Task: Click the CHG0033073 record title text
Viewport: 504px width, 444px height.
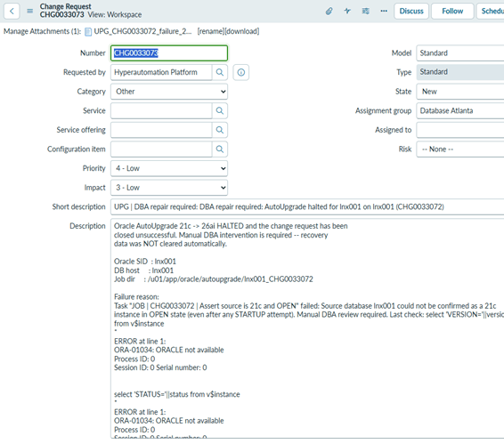Action: [x=61, y=15]
